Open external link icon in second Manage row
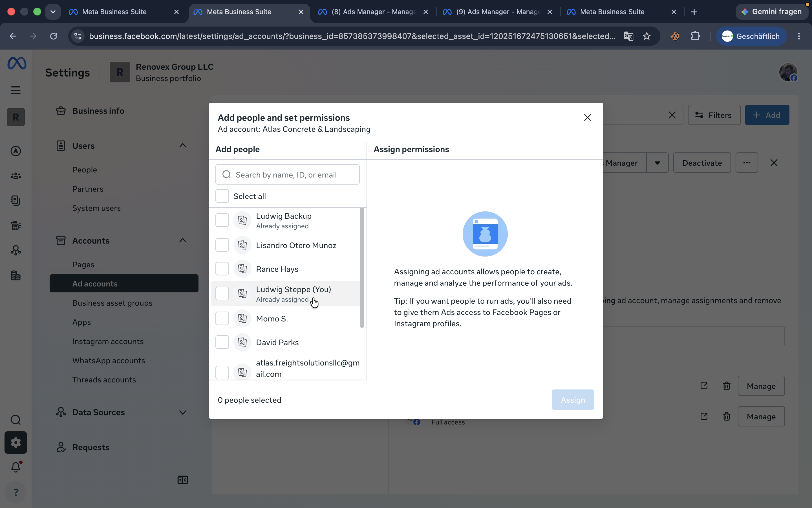The height and width of the screenshot is (508, 812). pos(704,417)
